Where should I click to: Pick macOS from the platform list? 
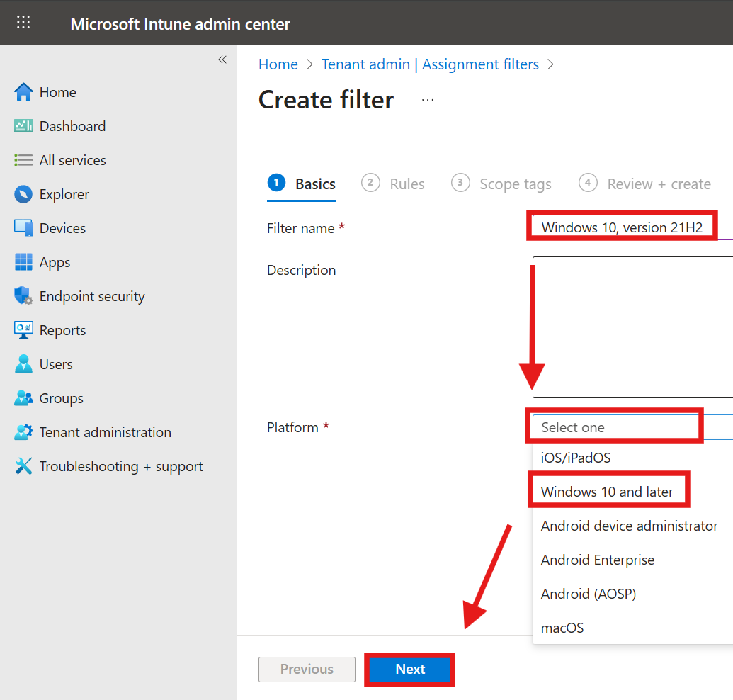tap(562, 628)
